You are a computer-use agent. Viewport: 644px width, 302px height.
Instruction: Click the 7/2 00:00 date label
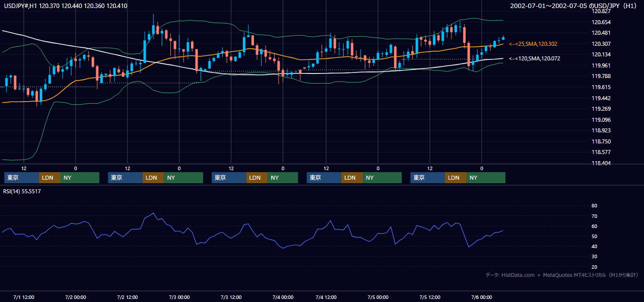(x=76, y=297)
